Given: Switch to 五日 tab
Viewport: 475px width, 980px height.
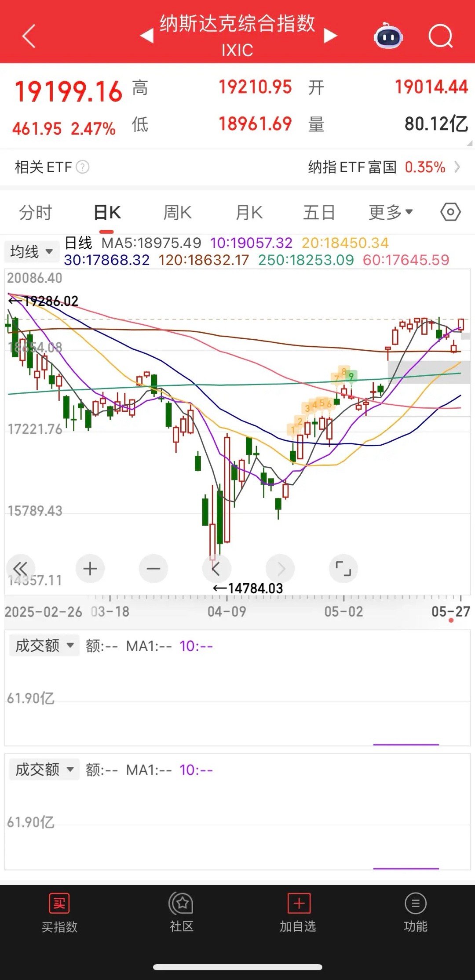Looking at the screenshot, I should tap(319, 212).
